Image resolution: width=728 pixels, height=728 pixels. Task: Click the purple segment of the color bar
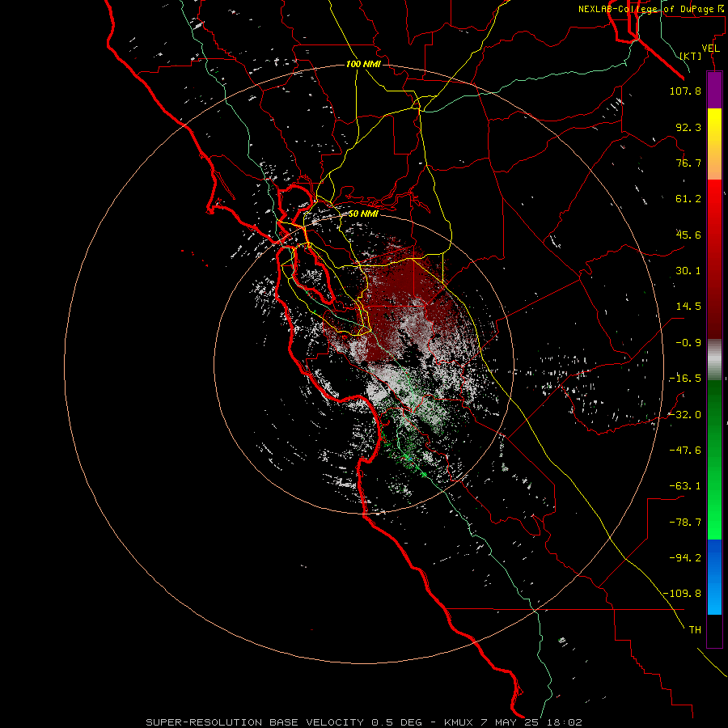coord(714,90)
